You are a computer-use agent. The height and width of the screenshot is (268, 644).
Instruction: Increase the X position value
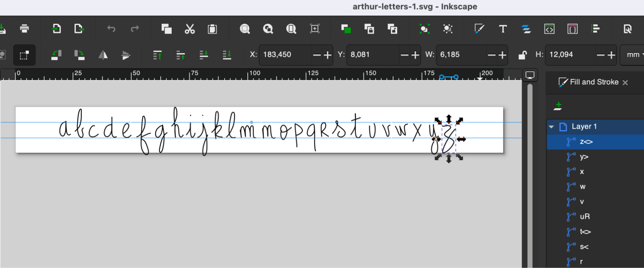[328, 55]
